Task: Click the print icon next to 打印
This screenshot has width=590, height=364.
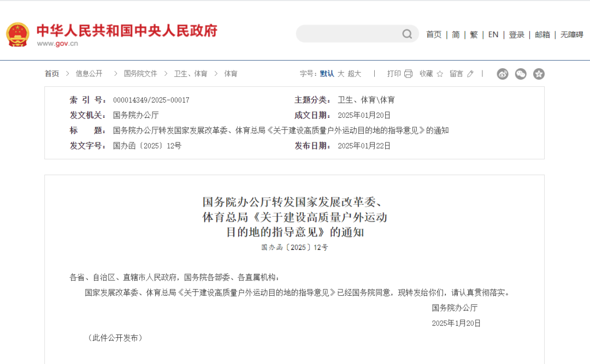Action: click(x=408, y=74)
